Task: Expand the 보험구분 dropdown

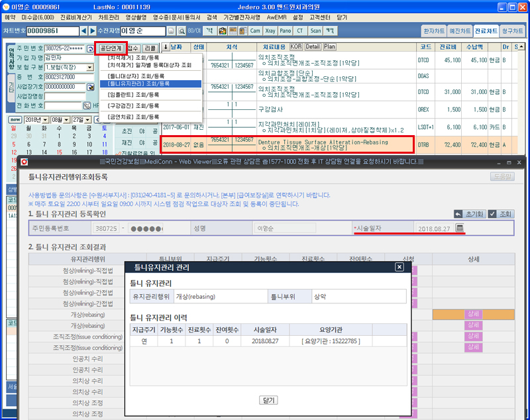Action: pyautogui.click(x=90, y=68)
